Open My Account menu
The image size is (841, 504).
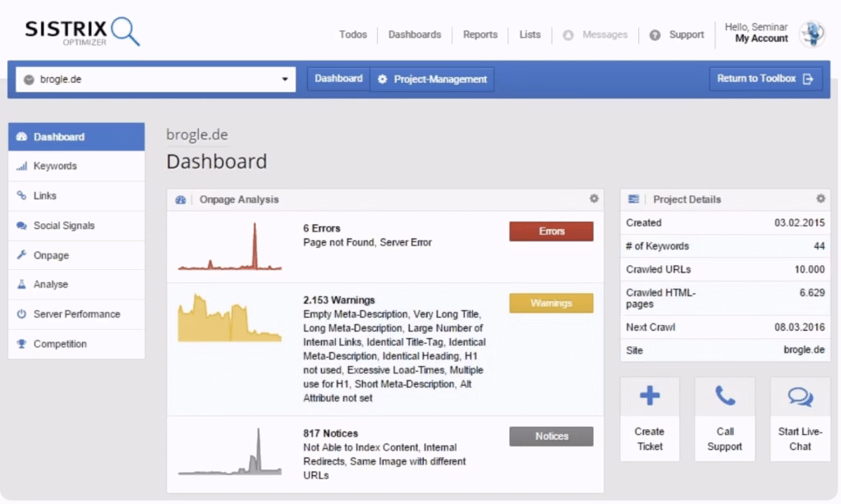tap(759, 39)
